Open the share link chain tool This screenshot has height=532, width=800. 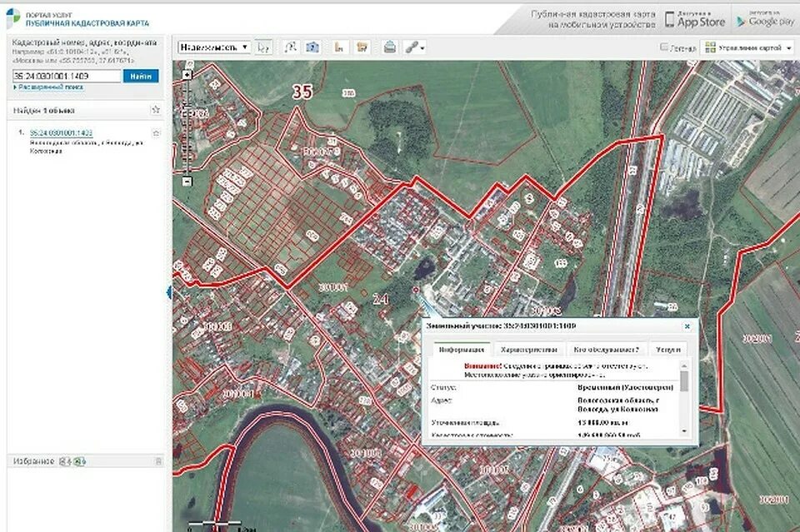412,47
